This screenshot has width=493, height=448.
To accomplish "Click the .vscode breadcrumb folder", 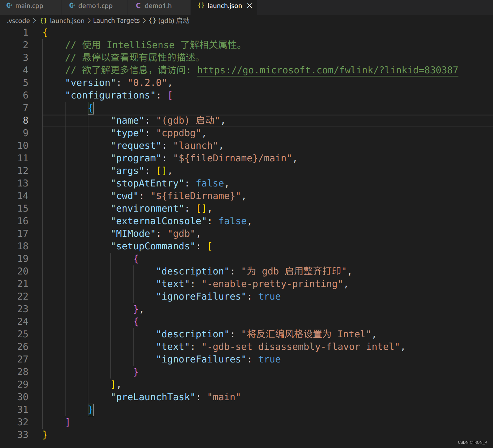I will point(19,21).
